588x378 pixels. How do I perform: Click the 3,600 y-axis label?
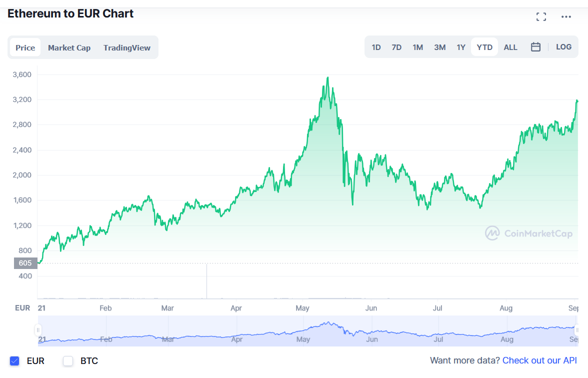point(22,74)
